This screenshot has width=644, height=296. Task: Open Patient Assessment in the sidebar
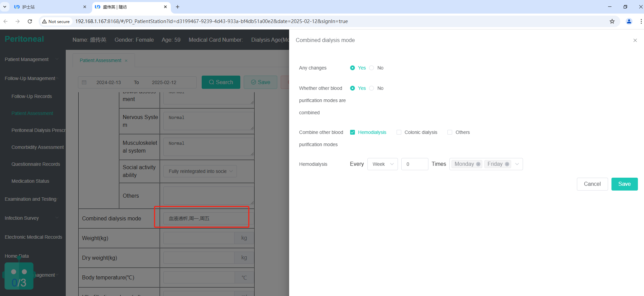32,113
